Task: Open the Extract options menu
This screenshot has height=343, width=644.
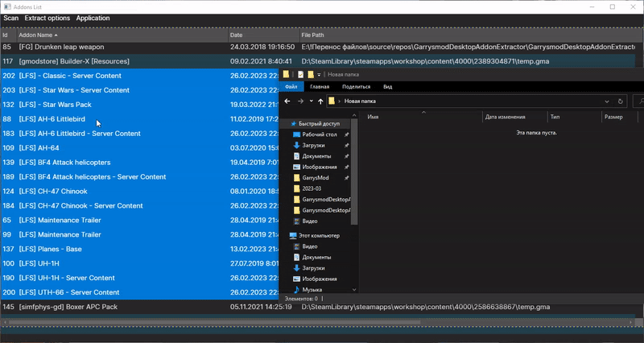Action: click(47, 18)
